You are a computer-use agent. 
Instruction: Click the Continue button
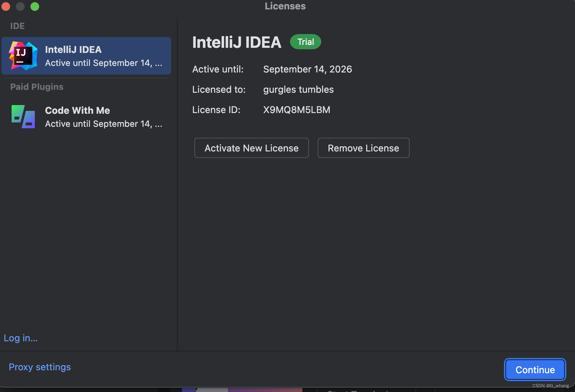pyautogui.click(x=535, y=370)
